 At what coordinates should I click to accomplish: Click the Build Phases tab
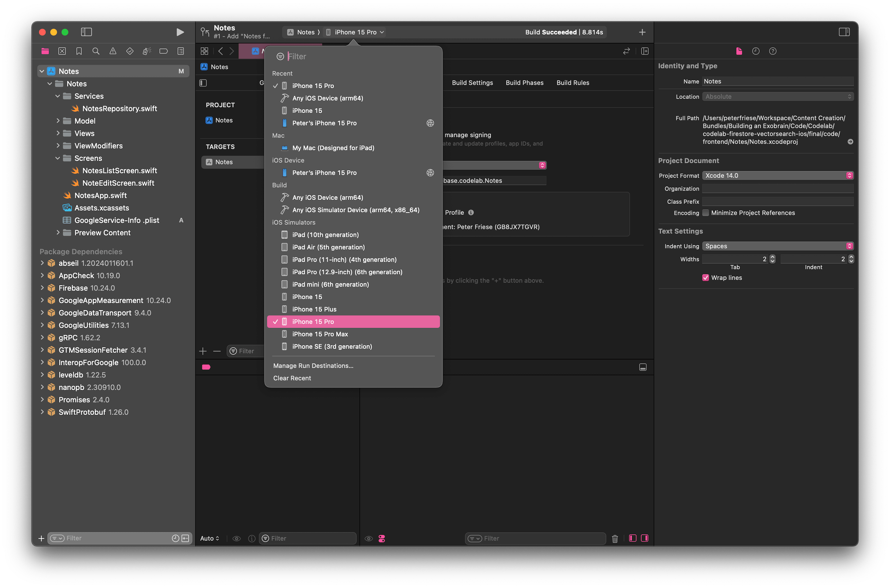[523, 83]
